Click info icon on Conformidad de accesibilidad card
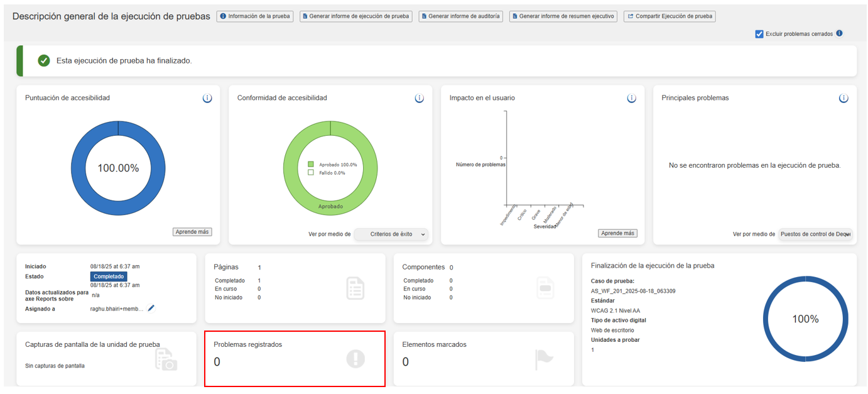Screen dimensions: 868x394 click(419, 99)
